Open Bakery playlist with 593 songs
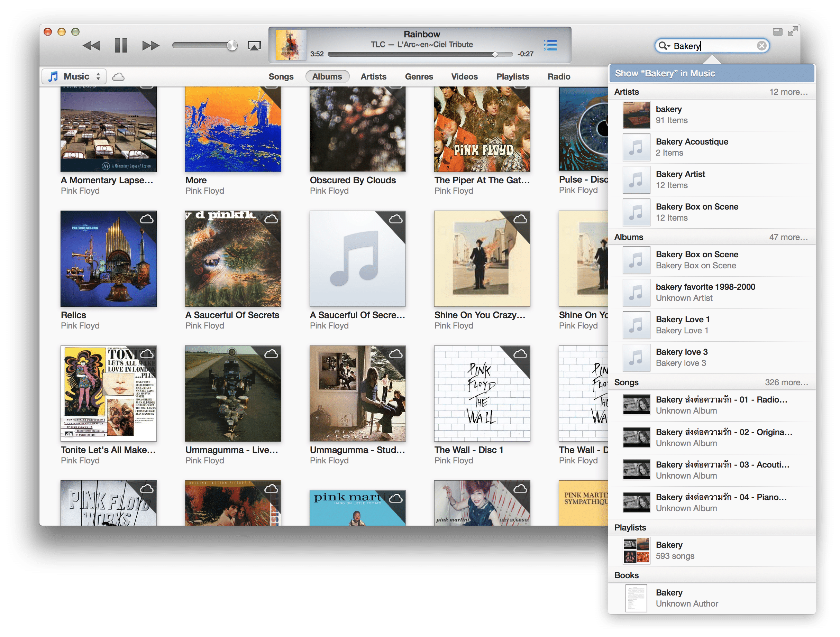This screenshot has width=840, height=637. click(712, 551)
